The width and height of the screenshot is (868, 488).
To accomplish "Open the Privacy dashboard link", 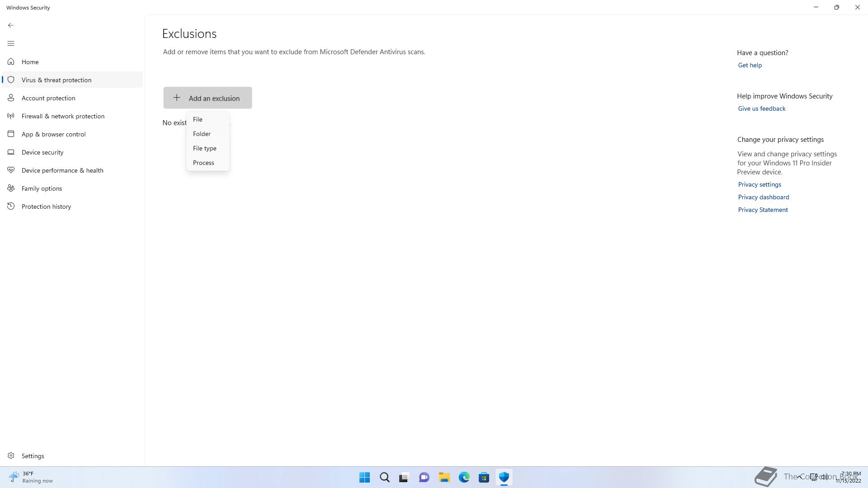I will tap(763, 197).
